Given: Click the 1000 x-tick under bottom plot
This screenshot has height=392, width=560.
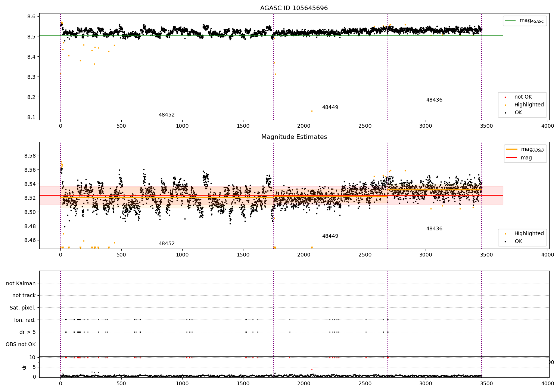Looking at the screenshot, I should (182, 383).
